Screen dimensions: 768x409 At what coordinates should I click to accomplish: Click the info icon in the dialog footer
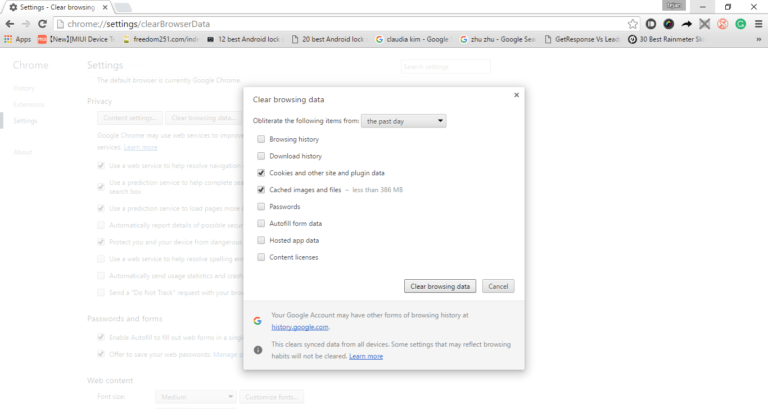tap(258, 350)
